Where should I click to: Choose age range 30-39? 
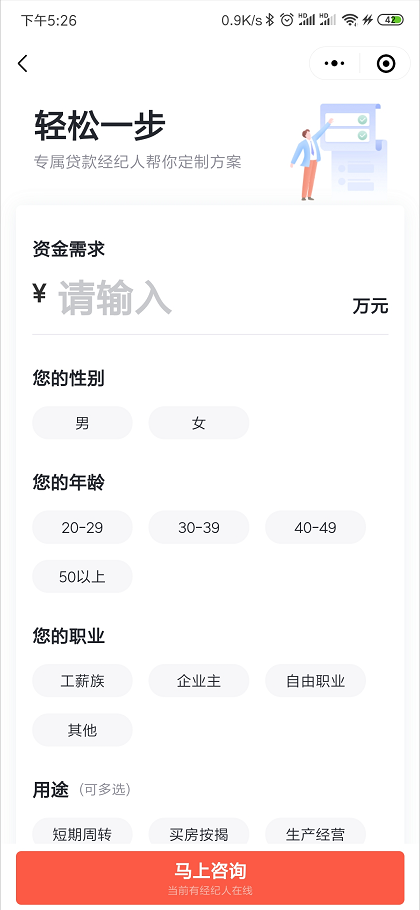pyautogui.click(x=199, y=528)
